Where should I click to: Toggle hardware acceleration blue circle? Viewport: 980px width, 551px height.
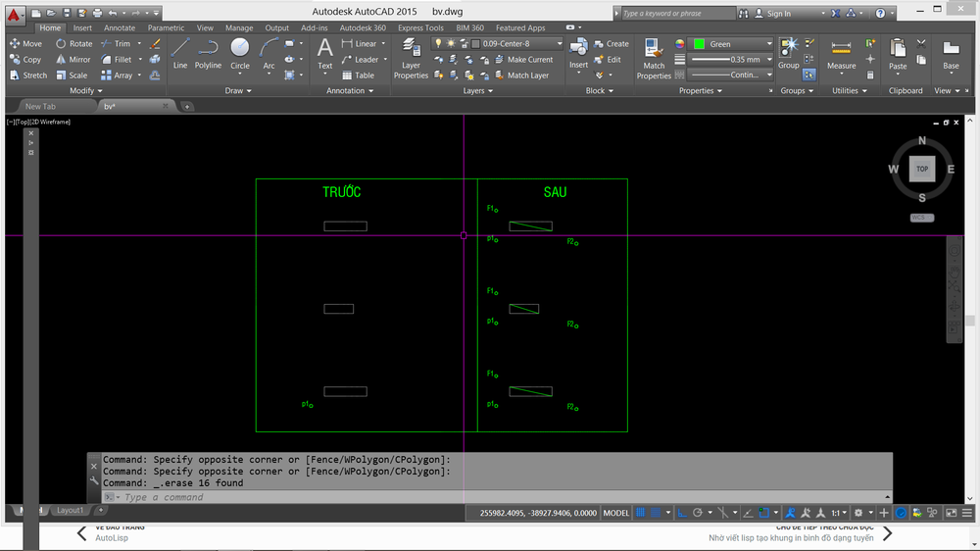(901, 513)
